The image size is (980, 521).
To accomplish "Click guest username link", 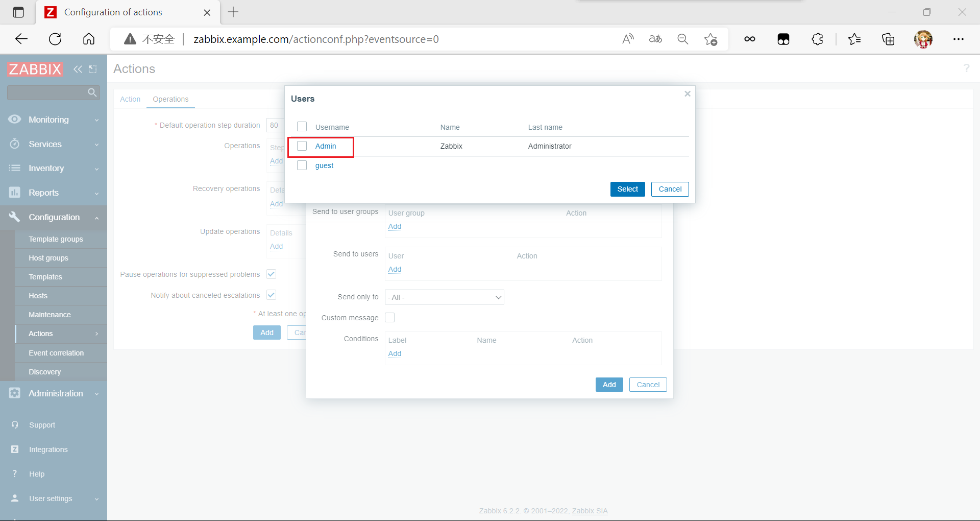I will point(324,165).
